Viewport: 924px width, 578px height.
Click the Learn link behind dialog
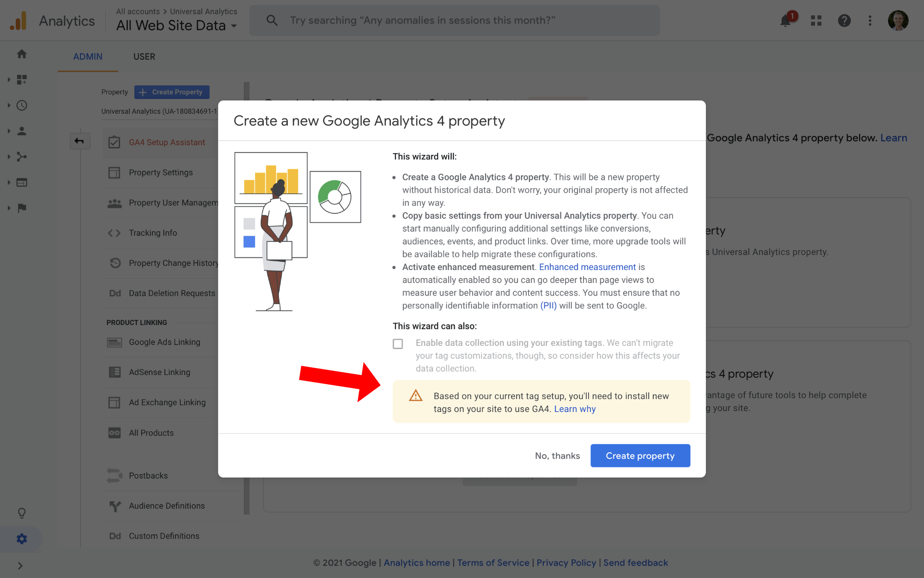894,138
